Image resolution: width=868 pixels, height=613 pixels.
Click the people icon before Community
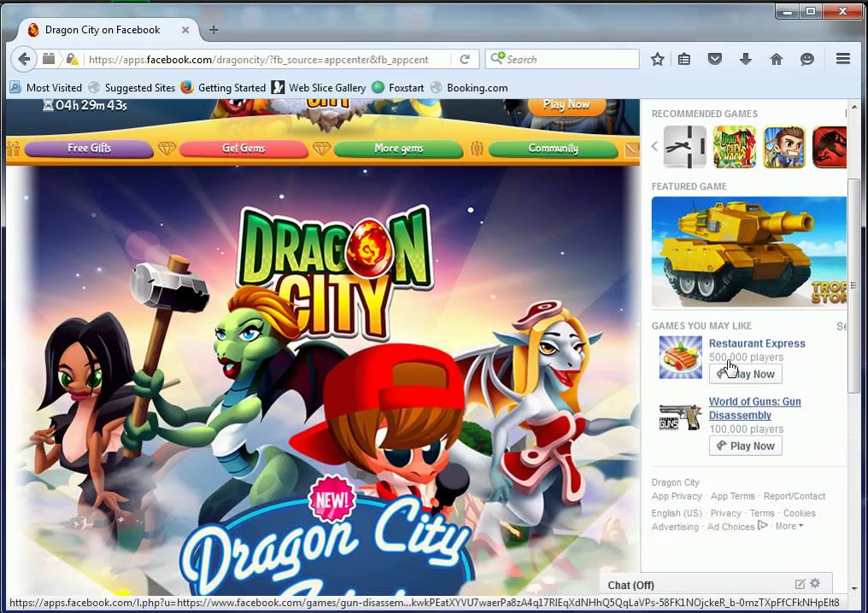point(477,149)
